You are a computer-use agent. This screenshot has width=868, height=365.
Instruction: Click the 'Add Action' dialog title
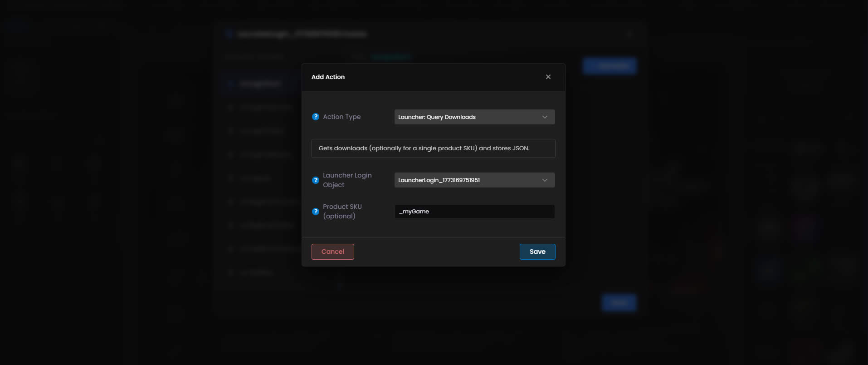pyautogui.click(x=328, y=77)
